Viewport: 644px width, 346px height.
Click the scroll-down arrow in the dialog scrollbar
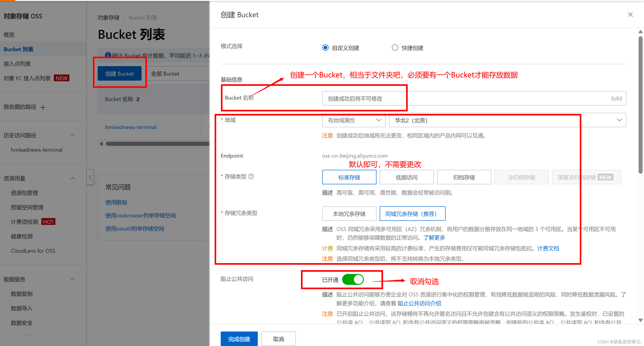click(640, 320)
